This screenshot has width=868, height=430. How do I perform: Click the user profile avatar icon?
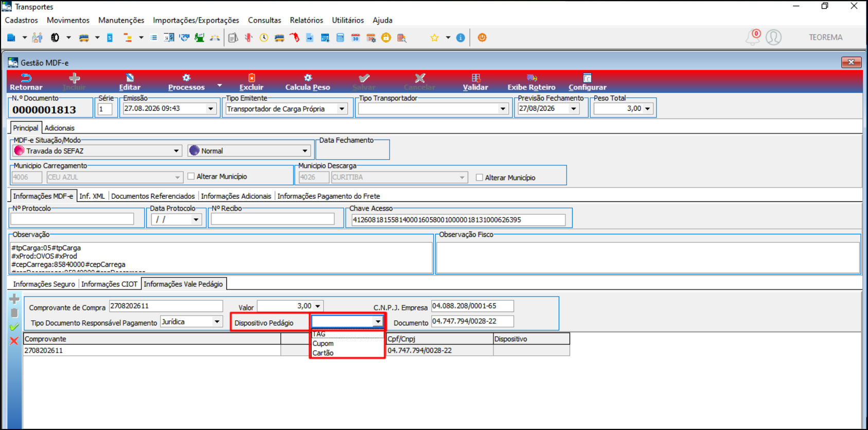coord(773,37)
